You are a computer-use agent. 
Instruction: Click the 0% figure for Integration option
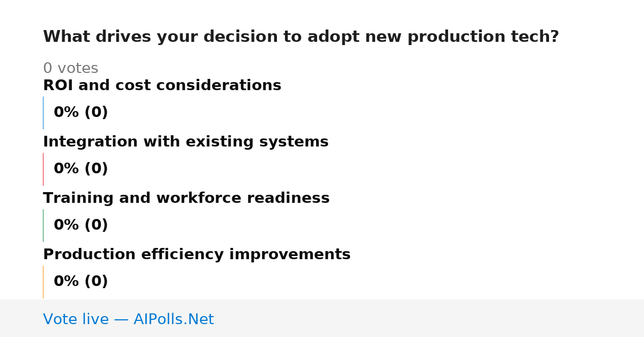67,169
